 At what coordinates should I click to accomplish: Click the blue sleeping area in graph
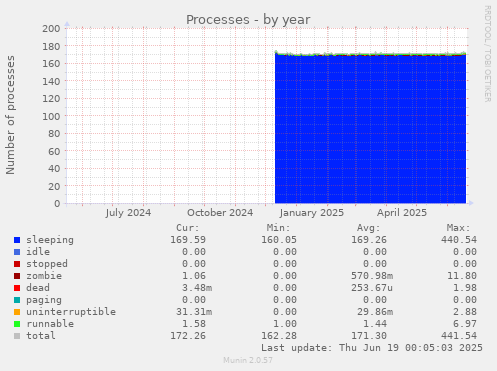(370, 129)
